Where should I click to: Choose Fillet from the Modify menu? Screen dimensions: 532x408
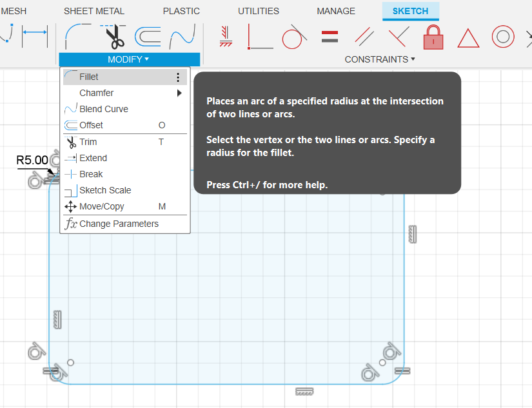[x=125, y=77]
